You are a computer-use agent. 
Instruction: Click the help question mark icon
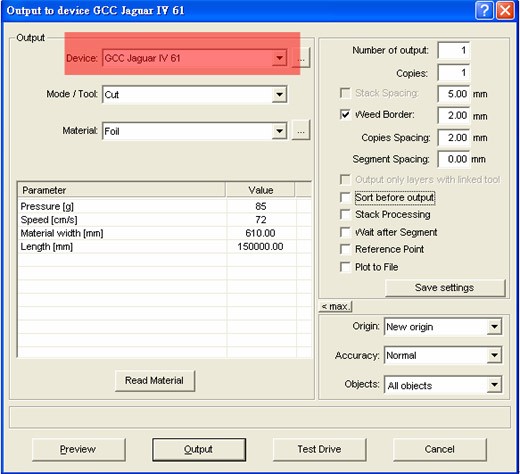(x=484, y=11)
